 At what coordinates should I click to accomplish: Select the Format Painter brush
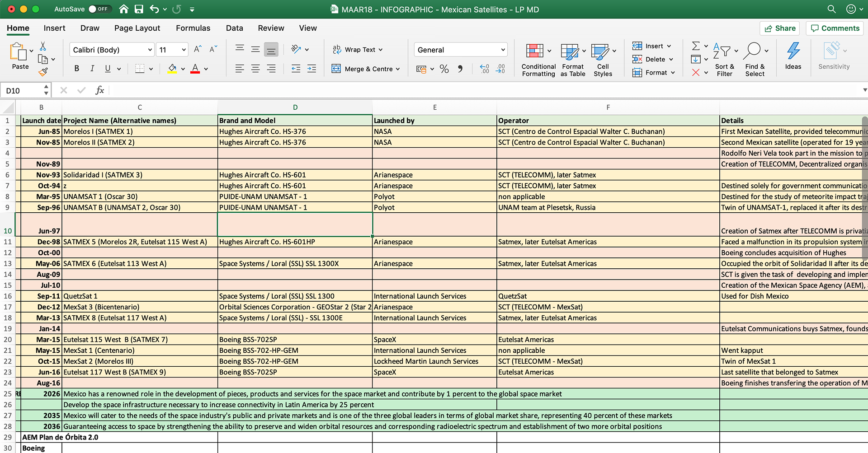pyautogui.click(x=43, y=72)
